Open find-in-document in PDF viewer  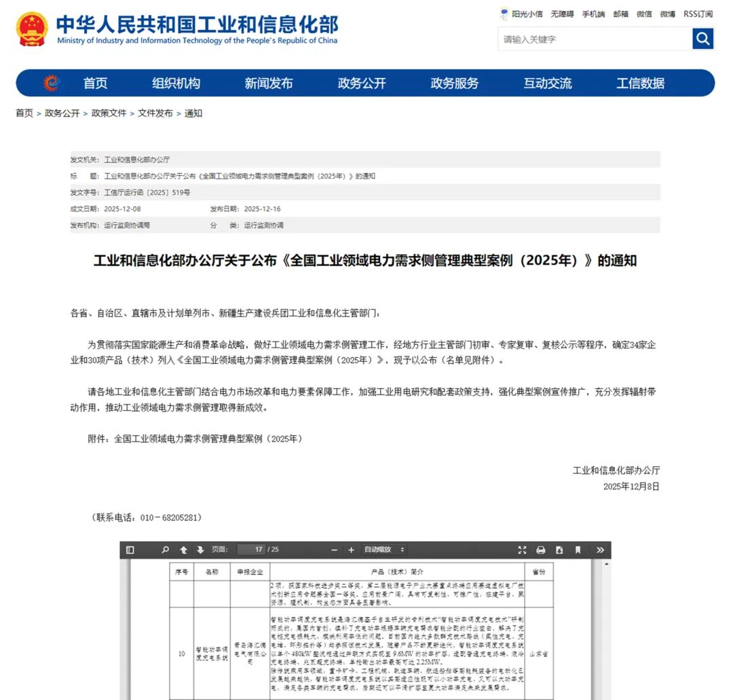pos(165,550)
